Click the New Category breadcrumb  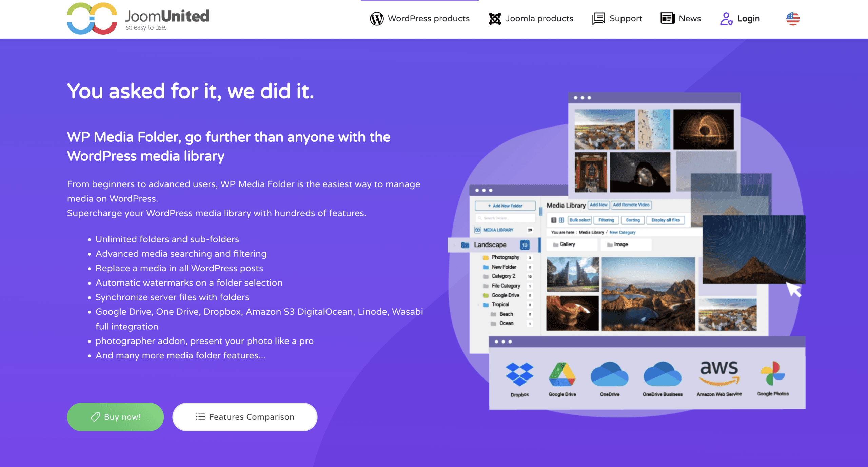click(622, 232)
